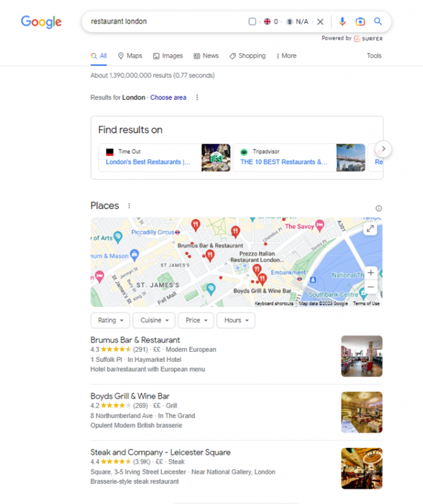Open the Rating filter dropdown
This screenshot has height=504, width=423.
click(110, 320)
